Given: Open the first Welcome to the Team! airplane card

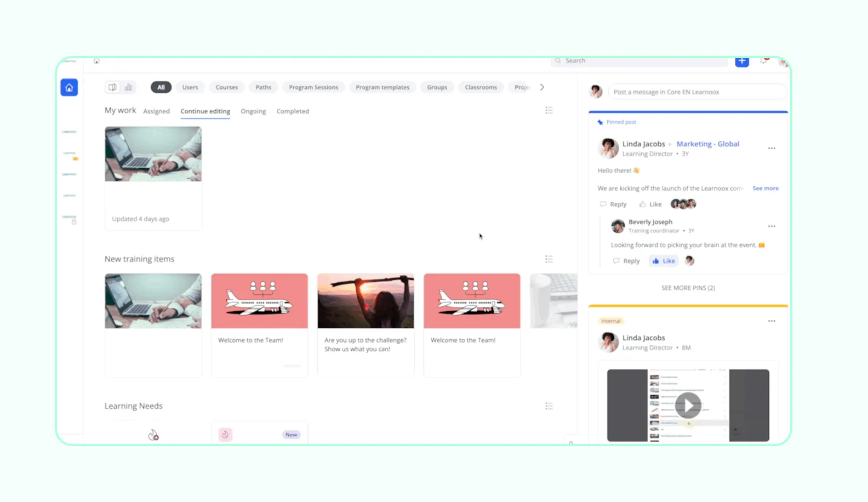Looking at the screenshot, I should coord(260,324).
